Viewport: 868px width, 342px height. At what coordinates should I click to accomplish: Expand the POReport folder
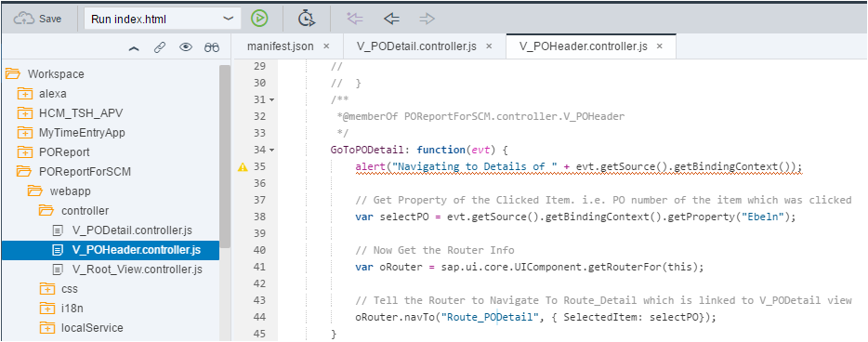pyautogui.click(x=25, y=151)
